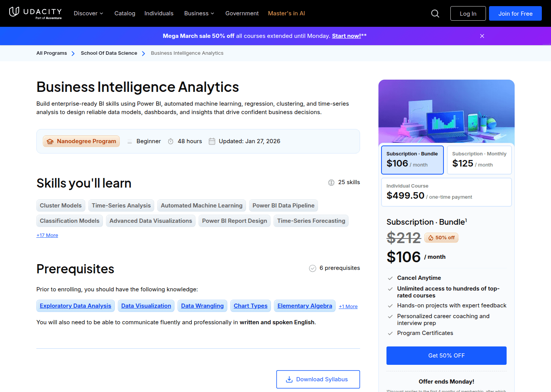The height and width of the screenshot is (392, 551).
Task: Click the 50% off discount tag
Action: [441, 237]
